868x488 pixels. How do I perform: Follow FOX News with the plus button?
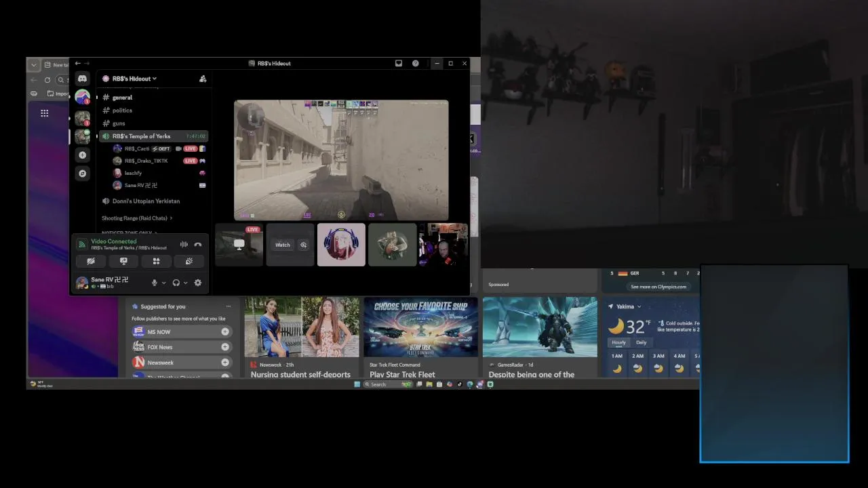225,347
